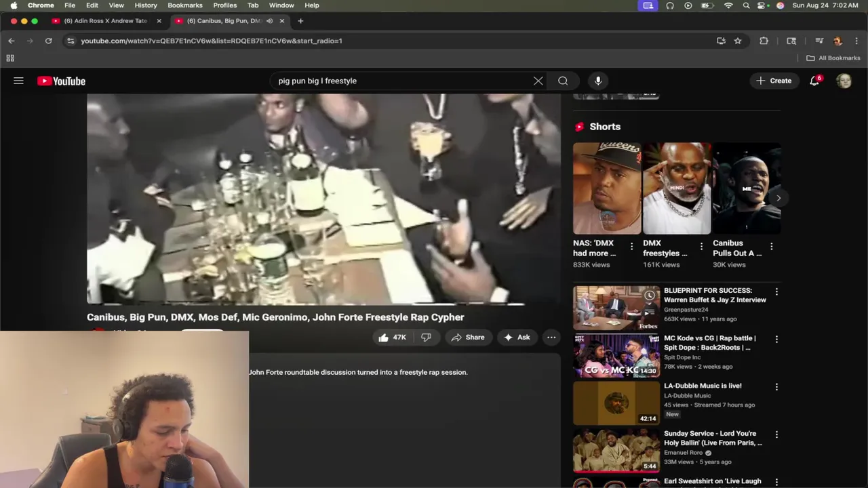Open All Bookmarks folder
Screen dimensions: 868x488
833,58
